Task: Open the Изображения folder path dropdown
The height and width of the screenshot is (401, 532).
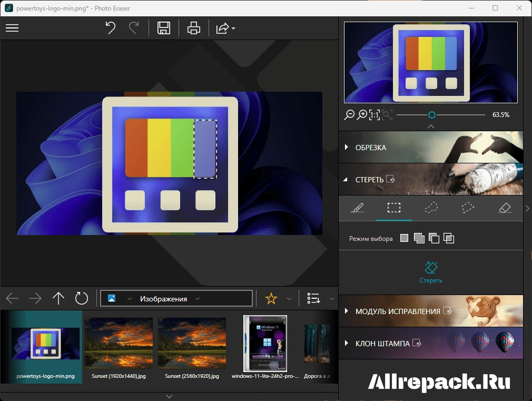Action: [198, 299]
